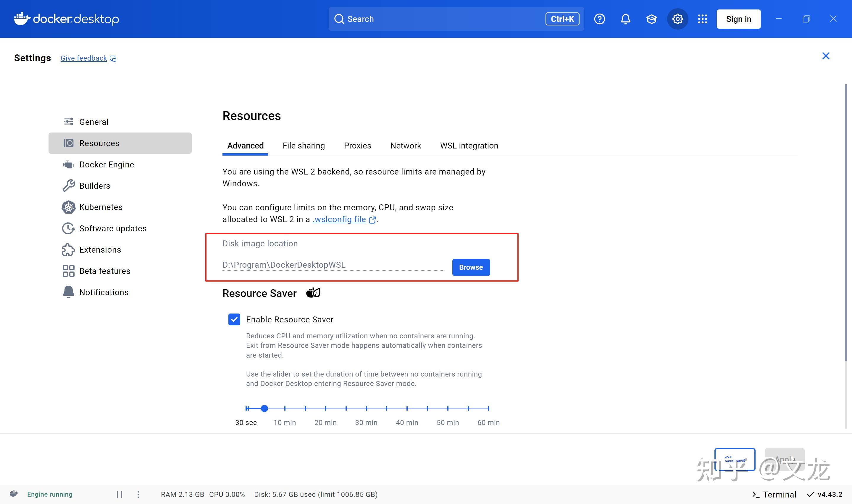
Task: Click the Docker Engine icon in the sidebar
Action: click(69, 165)
